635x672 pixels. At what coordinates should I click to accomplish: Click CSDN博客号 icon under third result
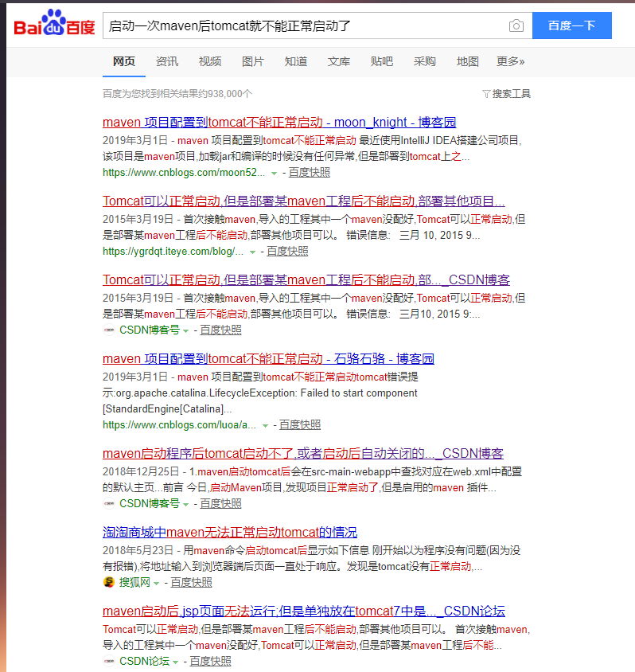(x=109, y=330)
